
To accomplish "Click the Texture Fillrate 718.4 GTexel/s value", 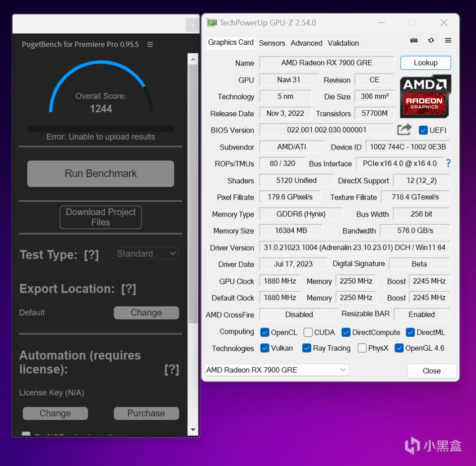I will coord(415,197).
